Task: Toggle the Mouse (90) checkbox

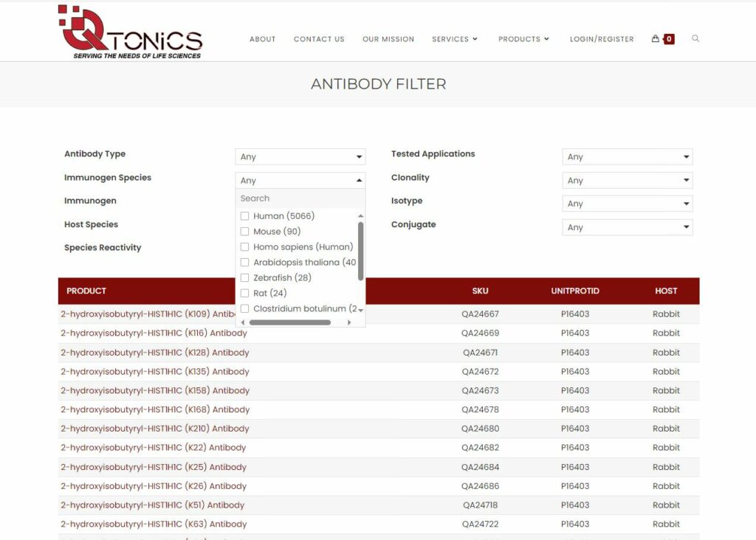Action: [245, 232]
